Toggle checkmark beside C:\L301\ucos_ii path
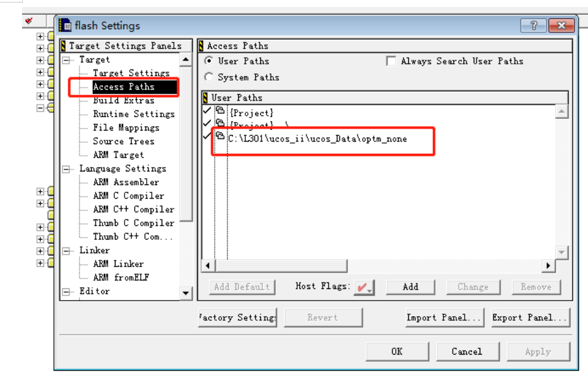The image size is (588, 376). 206,136
